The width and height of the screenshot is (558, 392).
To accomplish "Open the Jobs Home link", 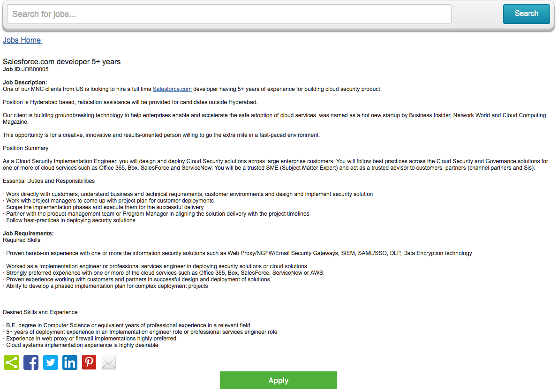I will click(x=22, y=40).
